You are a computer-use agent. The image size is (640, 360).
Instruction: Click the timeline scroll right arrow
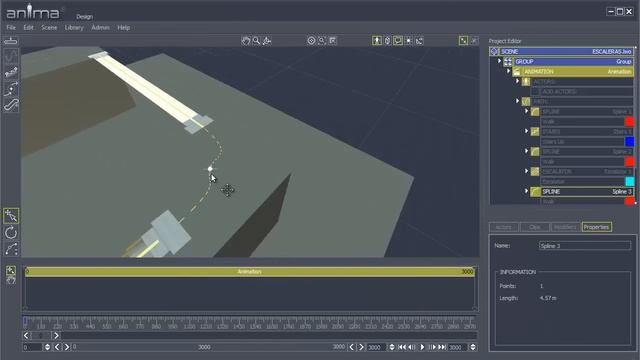[x=56, y=336]
